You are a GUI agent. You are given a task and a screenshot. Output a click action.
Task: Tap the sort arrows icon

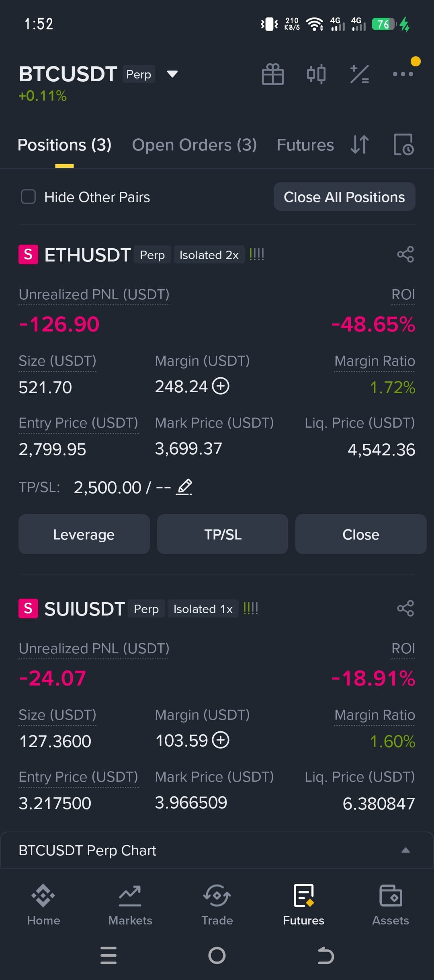pos(360,145)
